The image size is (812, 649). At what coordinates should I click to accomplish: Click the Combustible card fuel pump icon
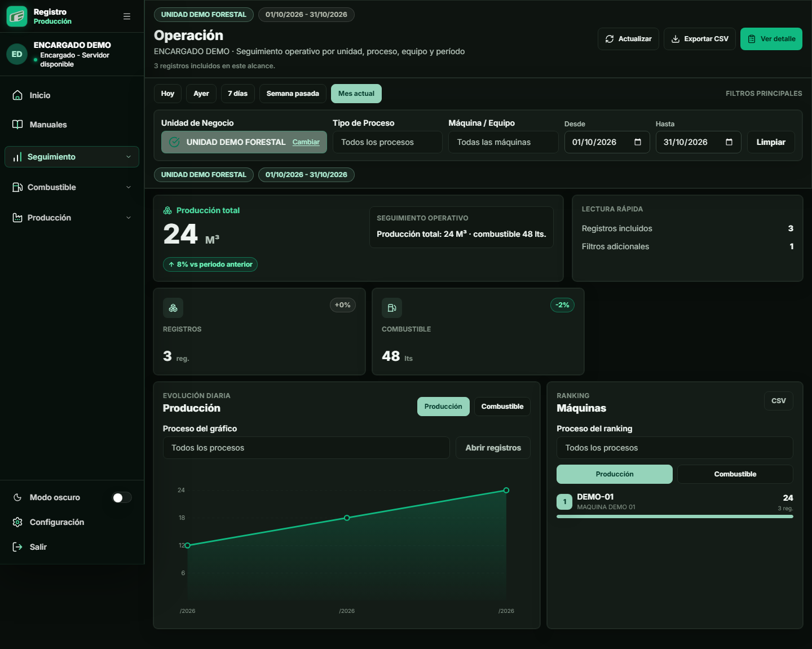tap(392, 308)
